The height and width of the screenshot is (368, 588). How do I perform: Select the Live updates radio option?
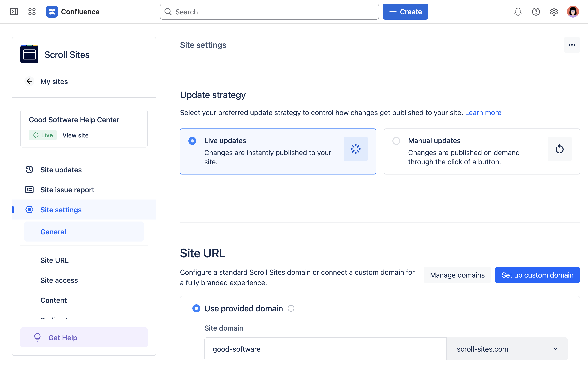[x=192, y=141]
